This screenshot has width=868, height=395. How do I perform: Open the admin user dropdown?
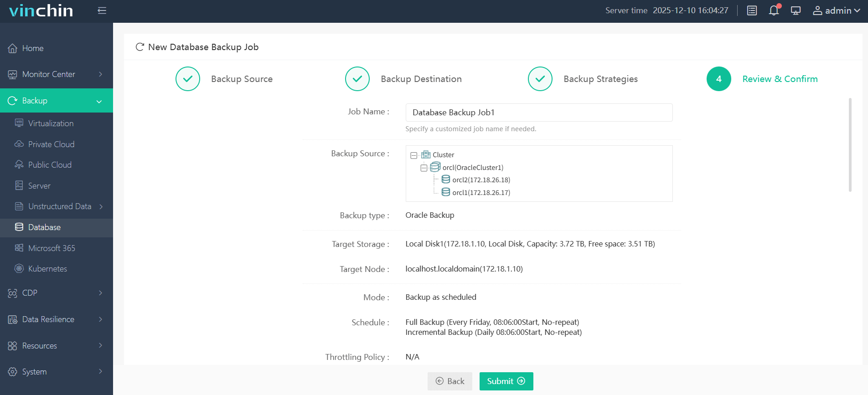point(836,10)
